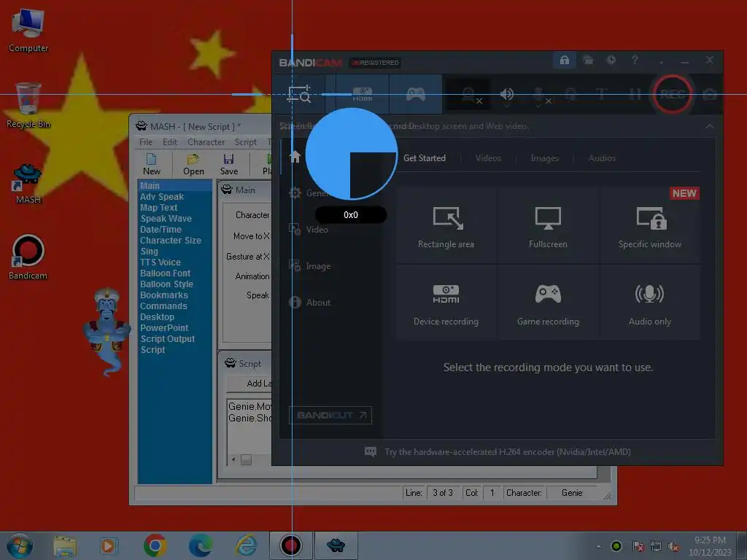The image size is (747, 560).
Task: Switch to the Get Started tab
Action: point(425,158)
